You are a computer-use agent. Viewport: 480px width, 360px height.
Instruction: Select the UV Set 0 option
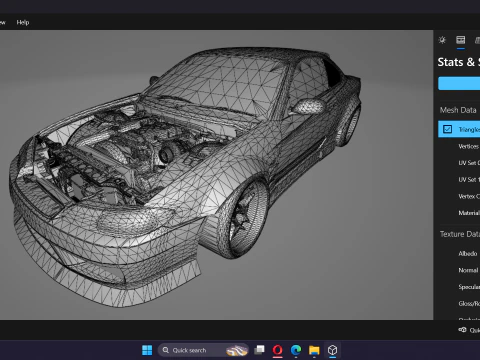point(469,163)
